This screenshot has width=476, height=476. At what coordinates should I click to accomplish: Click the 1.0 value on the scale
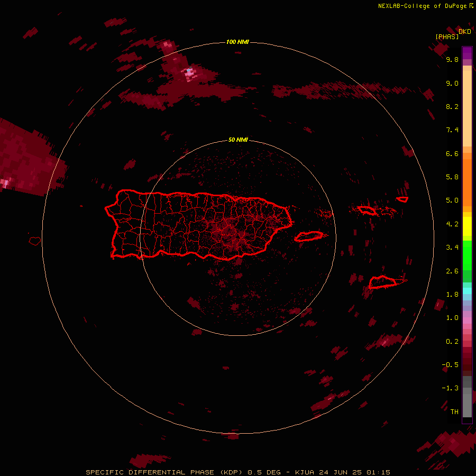pos(452,318)
